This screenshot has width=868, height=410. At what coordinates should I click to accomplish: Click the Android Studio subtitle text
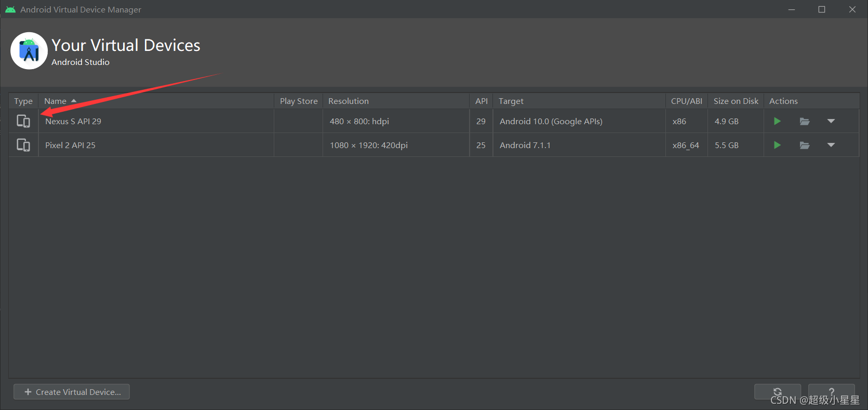point(81,62)
